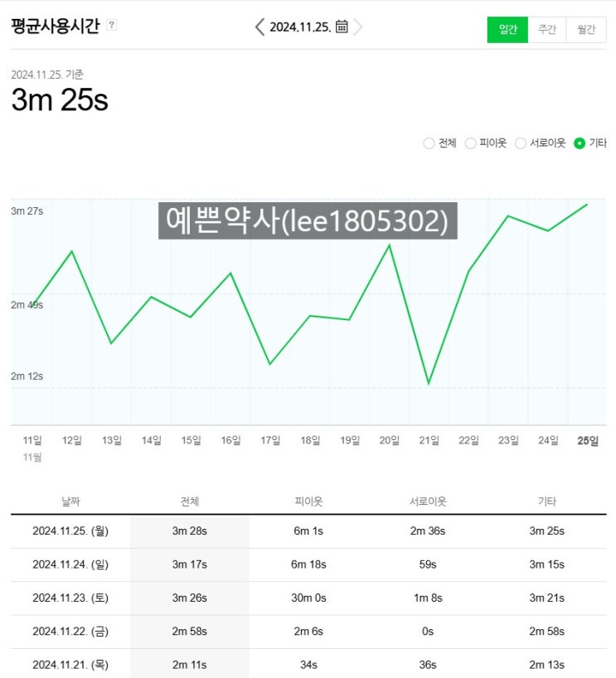
Task: Click the help question mark icon
Action: (x=112, y=26)
